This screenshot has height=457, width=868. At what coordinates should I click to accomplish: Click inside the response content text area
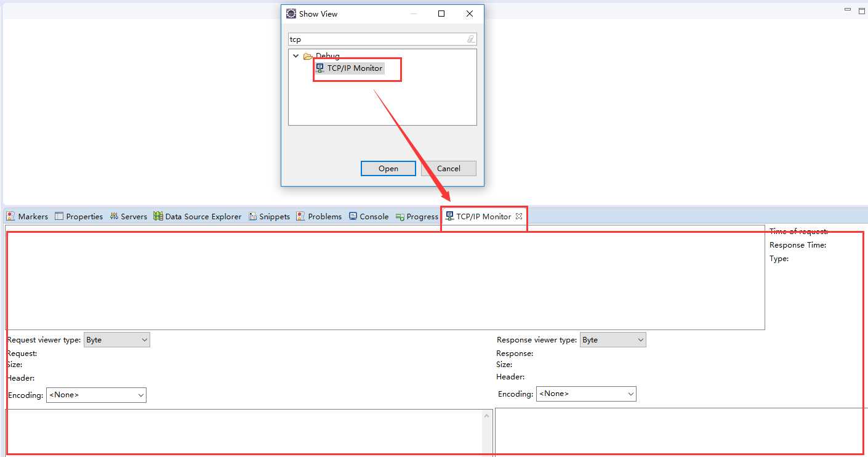pos(681,432)
